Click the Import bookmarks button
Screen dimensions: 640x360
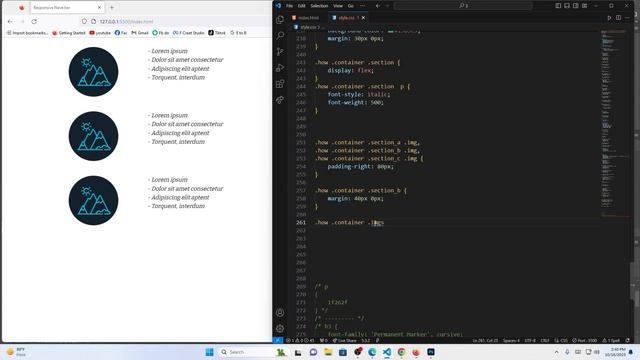(x=27, y=33)
